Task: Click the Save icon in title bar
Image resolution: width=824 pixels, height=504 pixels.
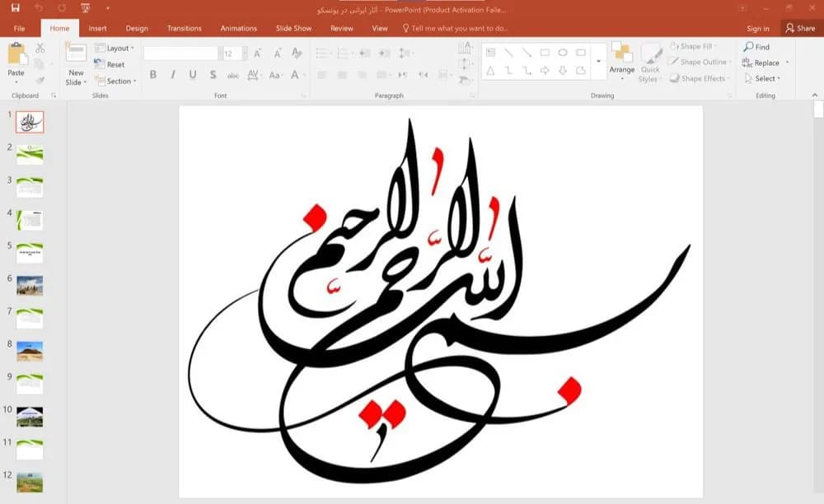Action: click(15, 8)
